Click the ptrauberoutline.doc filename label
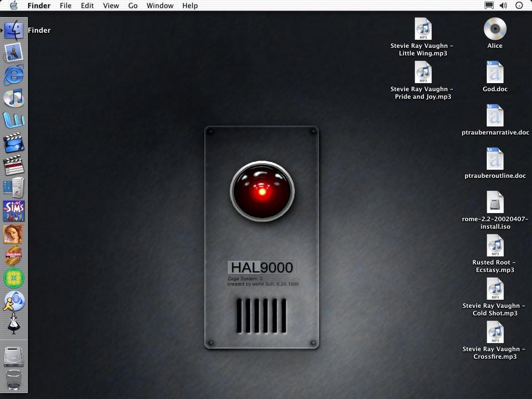This screenshot has height=399, width=532. click(x=495, y=176)
